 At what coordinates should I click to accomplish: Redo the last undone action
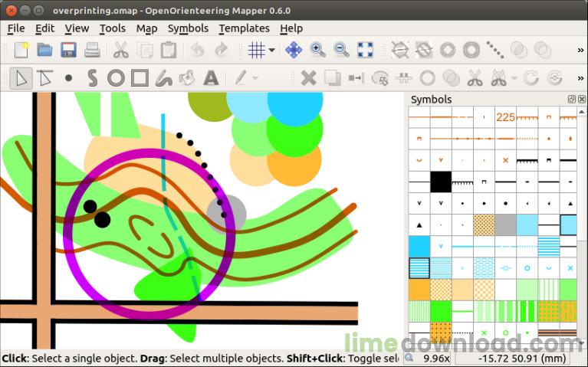222,50
